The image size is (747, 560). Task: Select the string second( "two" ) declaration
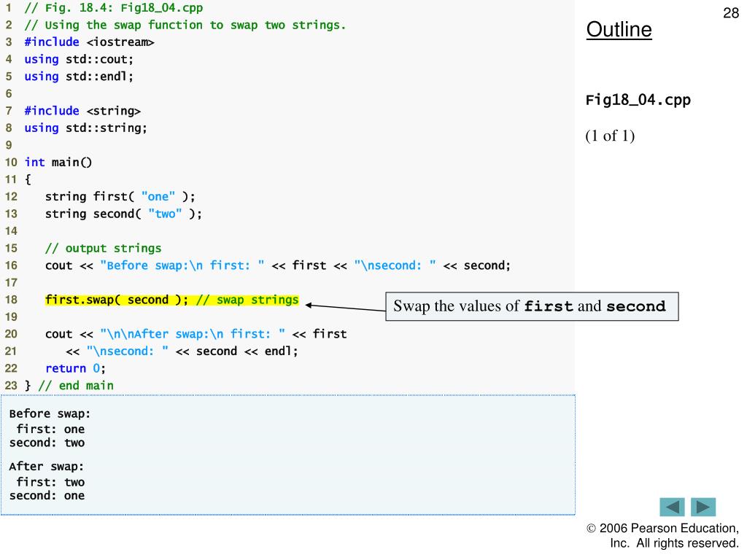click(123, 214)
